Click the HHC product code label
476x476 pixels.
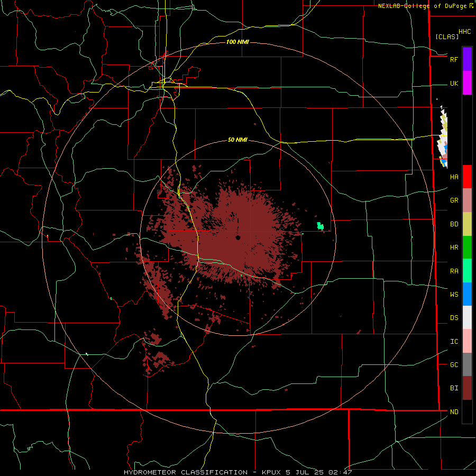[465, 32]
